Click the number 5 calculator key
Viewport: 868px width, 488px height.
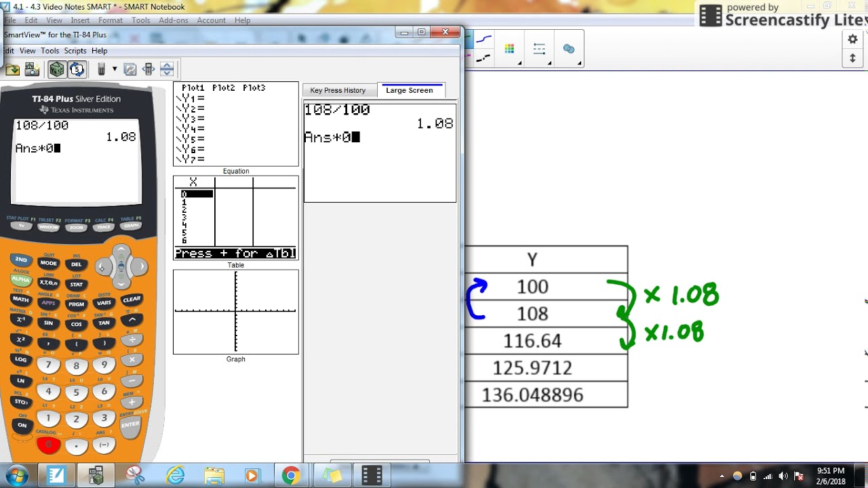[x=76, y=392]
